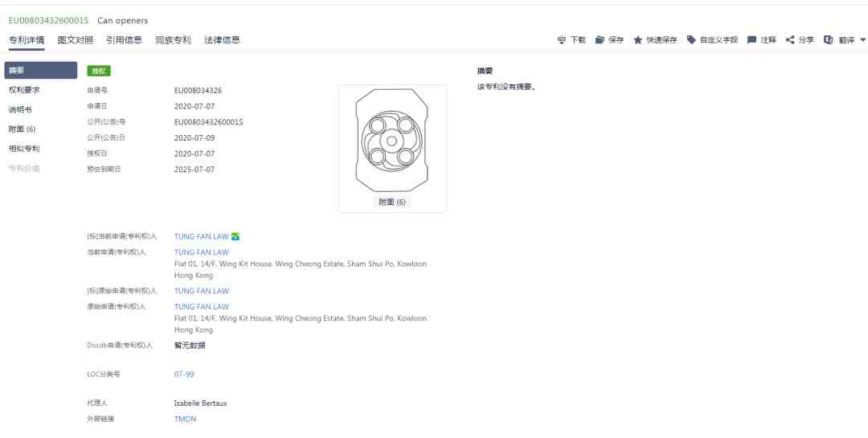
Task: Click the 注释 comment icon
Action: tap(751, 40)
